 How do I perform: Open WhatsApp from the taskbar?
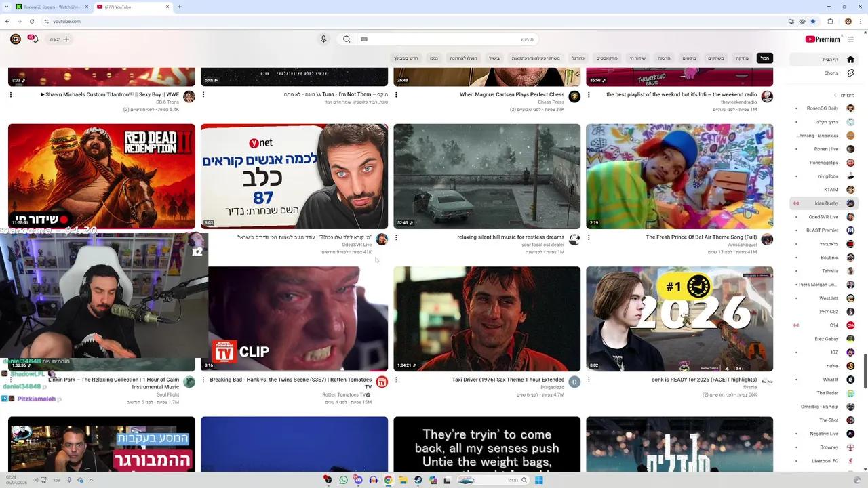point(343,480)
